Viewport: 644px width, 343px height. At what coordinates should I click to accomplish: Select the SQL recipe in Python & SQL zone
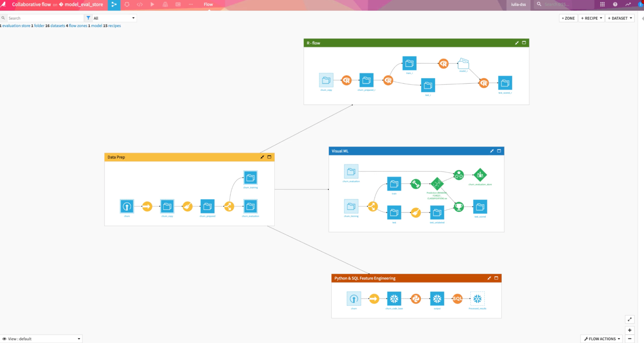pos(458,299)
